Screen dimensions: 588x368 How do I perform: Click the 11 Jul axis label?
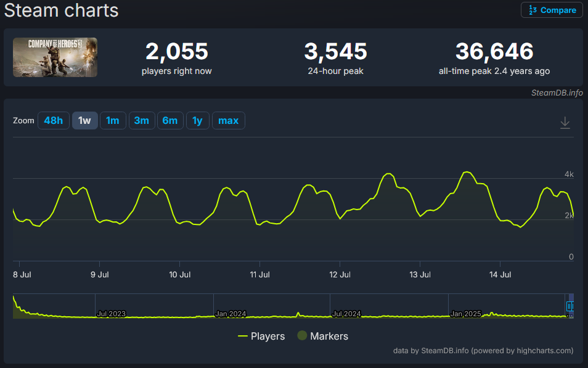259,274
